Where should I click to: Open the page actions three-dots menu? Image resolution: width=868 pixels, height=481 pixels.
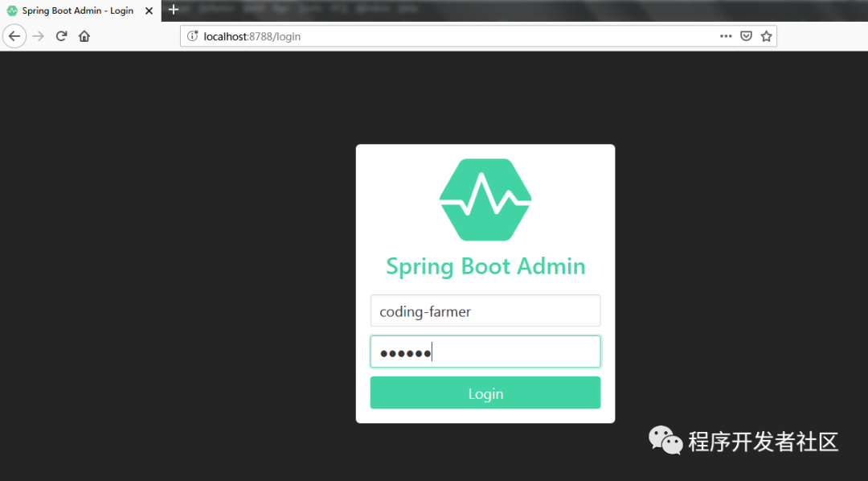(x=726, y=36)
